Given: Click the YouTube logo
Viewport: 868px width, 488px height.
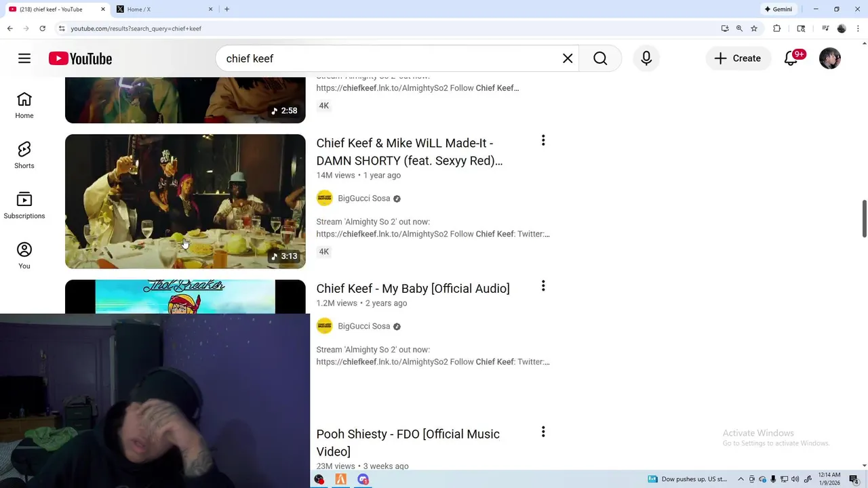Looking at the screenshot, I should (x=80, y=59).
